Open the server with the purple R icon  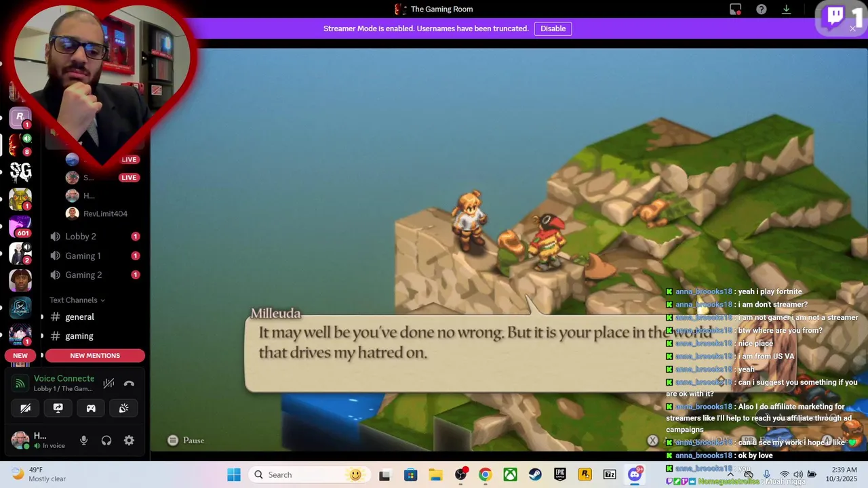pos(20,117)
